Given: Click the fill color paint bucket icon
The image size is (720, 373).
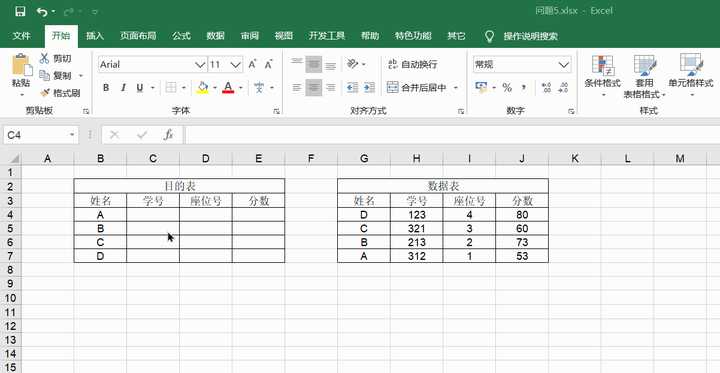Looking at the screenshot, I should [202, 87].
